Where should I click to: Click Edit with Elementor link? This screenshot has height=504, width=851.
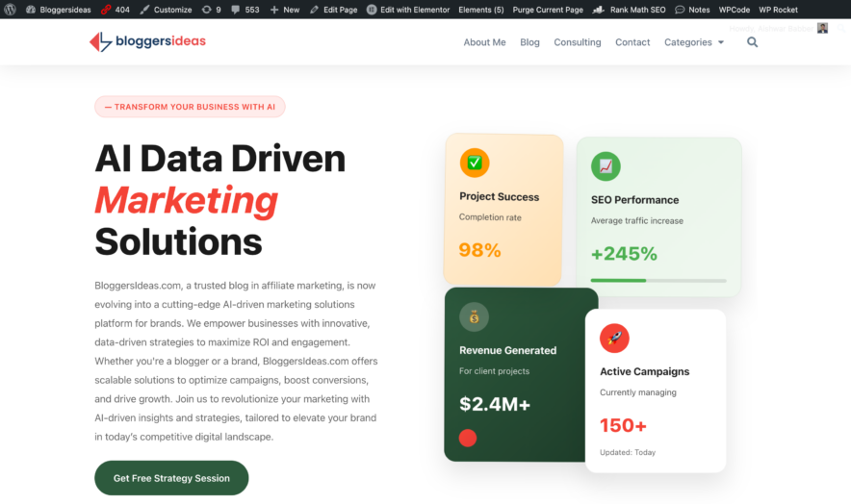tap(407, 10)
